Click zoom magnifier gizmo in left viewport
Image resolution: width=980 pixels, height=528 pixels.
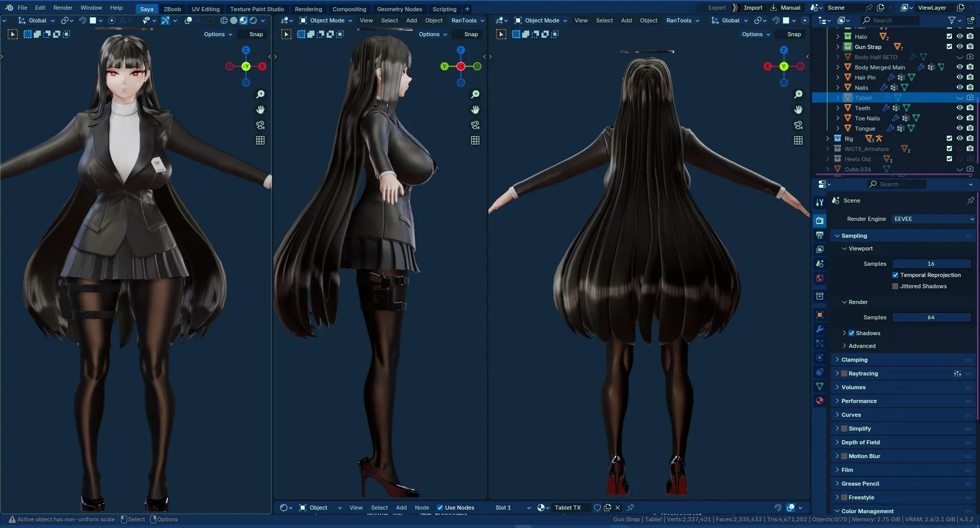coord(260,94)
